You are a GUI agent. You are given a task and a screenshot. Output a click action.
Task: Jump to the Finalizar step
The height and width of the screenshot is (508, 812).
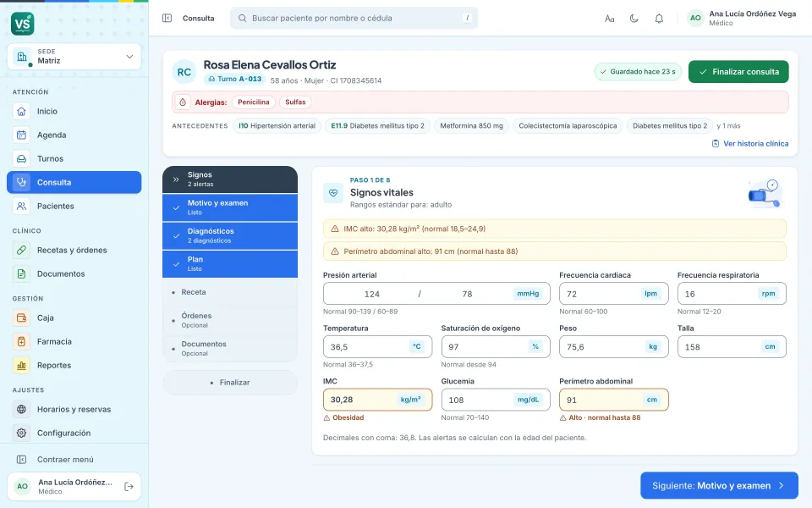[x=230, y=383]
